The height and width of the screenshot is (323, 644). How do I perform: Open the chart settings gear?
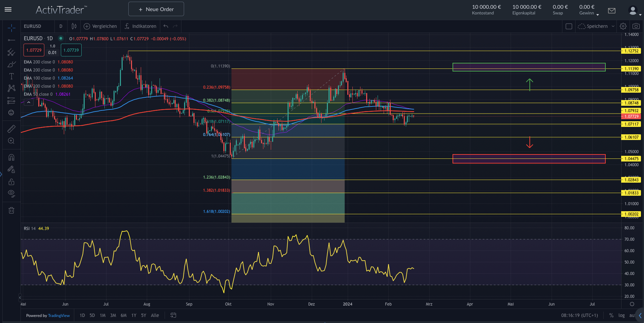(x=623, y=26)
